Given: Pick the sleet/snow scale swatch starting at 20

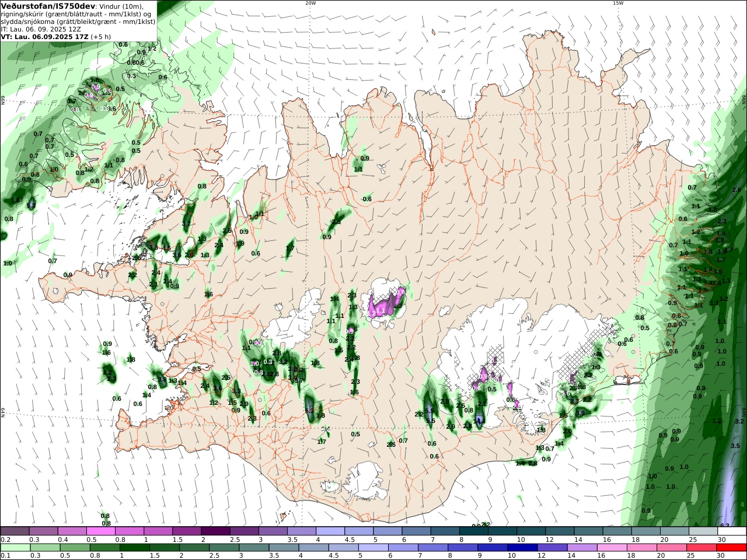Looking at the screenshot, I should click(675, 531).
